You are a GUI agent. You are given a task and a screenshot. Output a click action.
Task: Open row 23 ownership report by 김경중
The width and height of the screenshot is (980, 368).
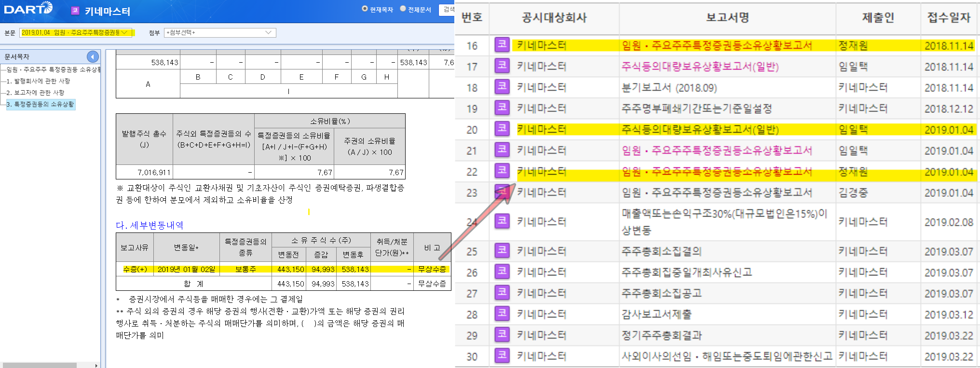click(717, 192)
